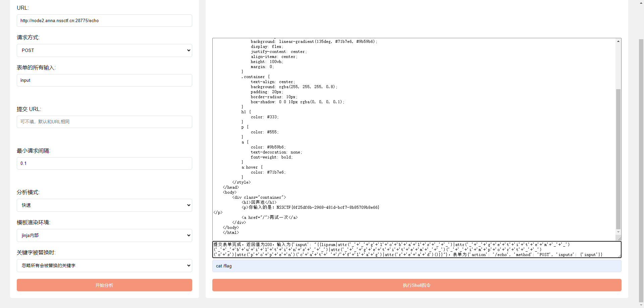Focus the URL field with nssctf address

[104, 21]
